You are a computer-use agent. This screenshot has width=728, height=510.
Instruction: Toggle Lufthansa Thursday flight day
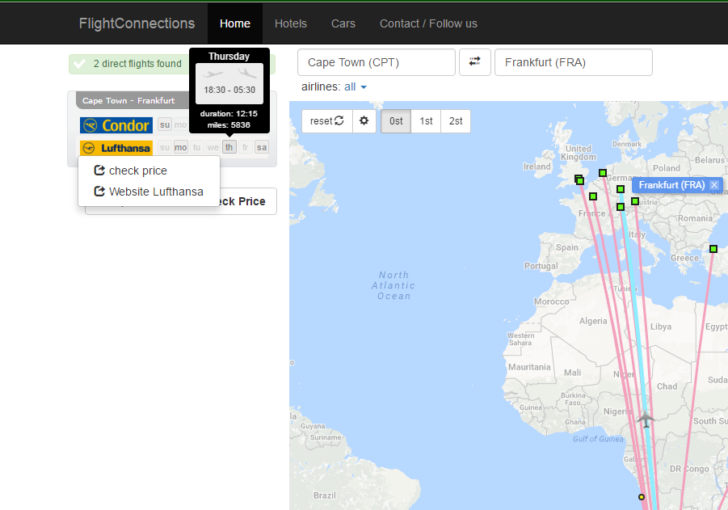click(229, 147)
